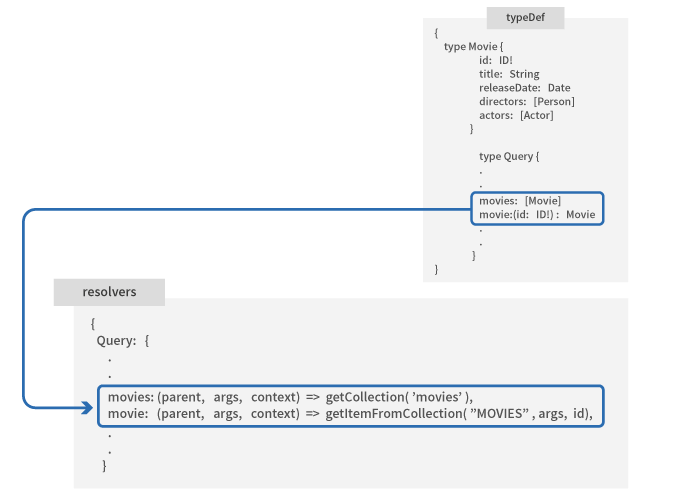Click the 'movies: [Movie]' query field
This screenshot has height=496, width=700.
coord(520,201)
